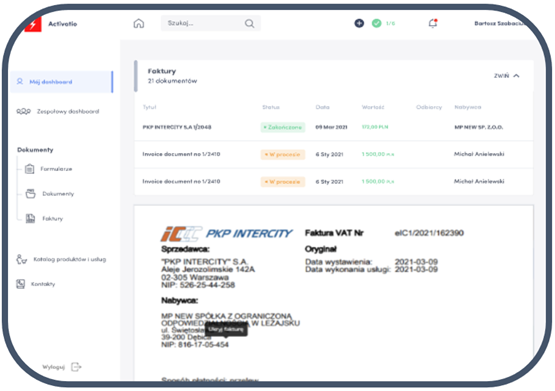The width and height of the screenshot is (555, 391).
Task: Click the Katalog produktów i usług icon
Action: coord(22,259)
